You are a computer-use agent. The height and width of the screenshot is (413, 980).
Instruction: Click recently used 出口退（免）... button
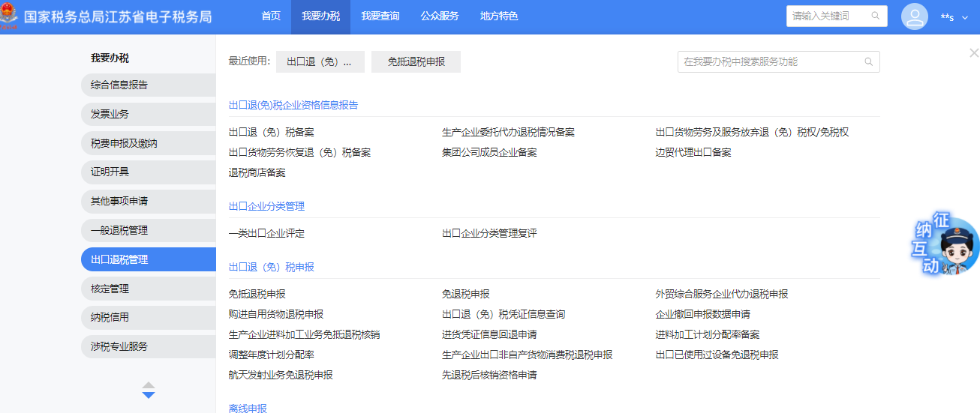(x=320, y=62)
